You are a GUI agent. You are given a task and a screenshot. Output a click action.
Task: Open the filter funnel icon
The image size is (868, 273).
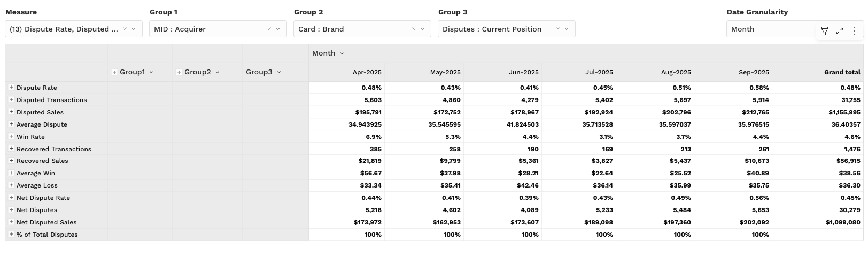(x=825, y=31)
